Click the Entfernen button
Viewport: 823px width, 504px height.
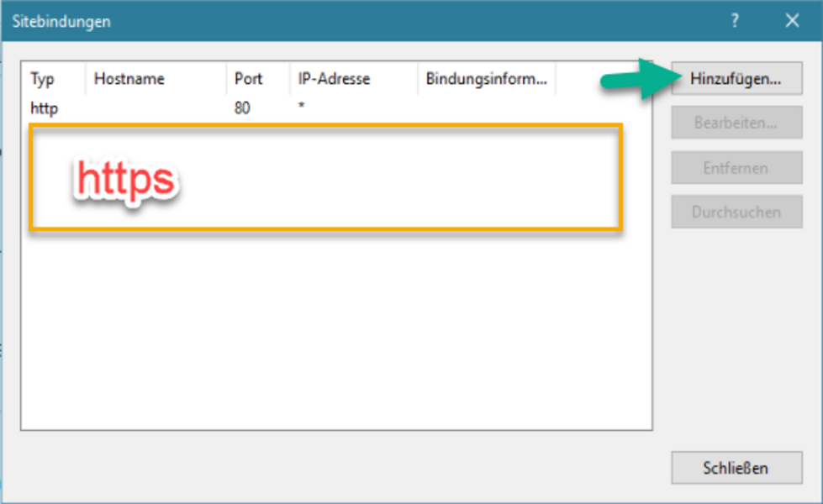tap(736, 168)
